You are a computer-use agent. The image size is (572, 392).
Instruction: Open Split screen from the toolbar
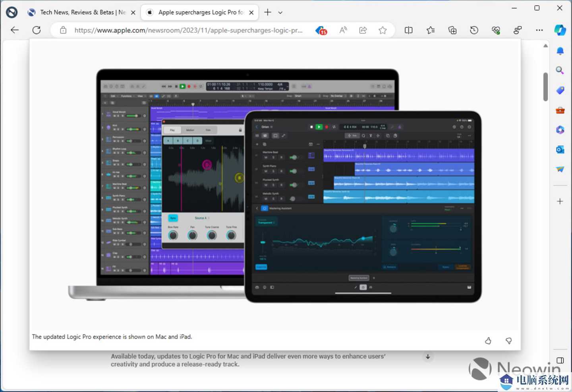[408, 30]
